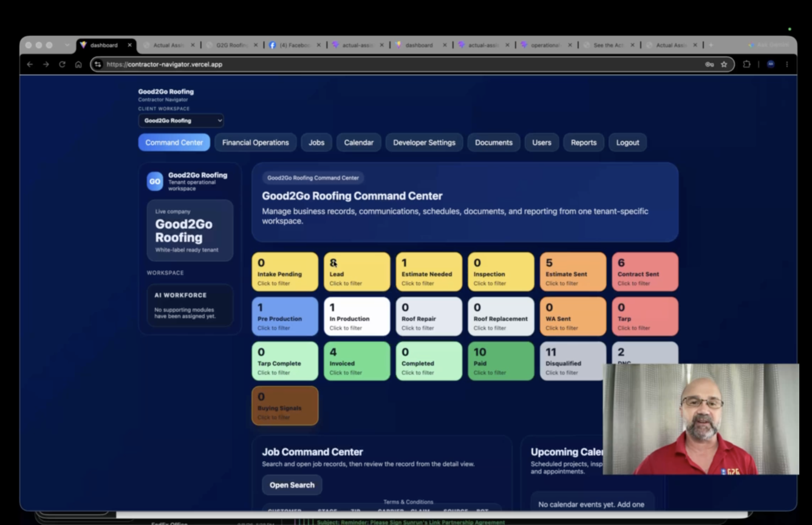Click the Open Search button
Viewport: 812px width, 525px height.
coord(292,485)
